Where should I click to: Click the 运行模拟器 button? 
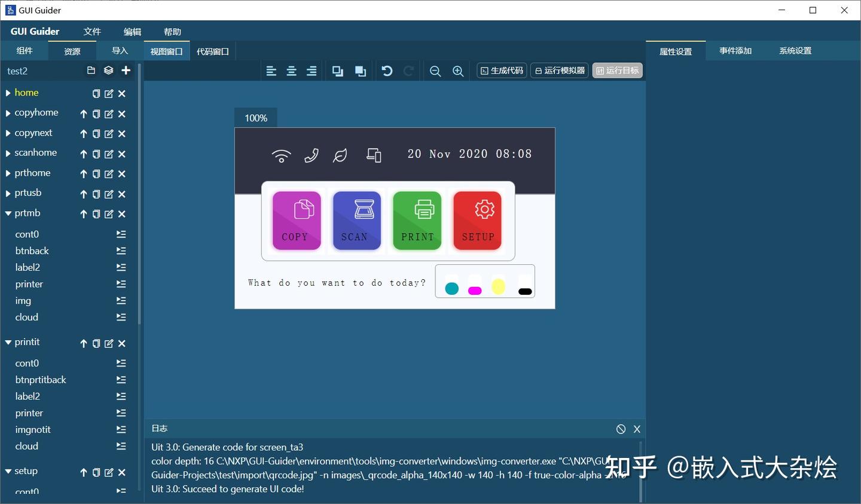[x=558, y=70]
